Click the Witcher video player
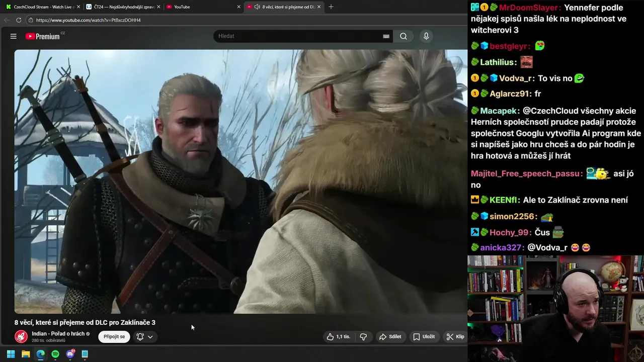Screen dimensions: 644x362 [240, 181]
